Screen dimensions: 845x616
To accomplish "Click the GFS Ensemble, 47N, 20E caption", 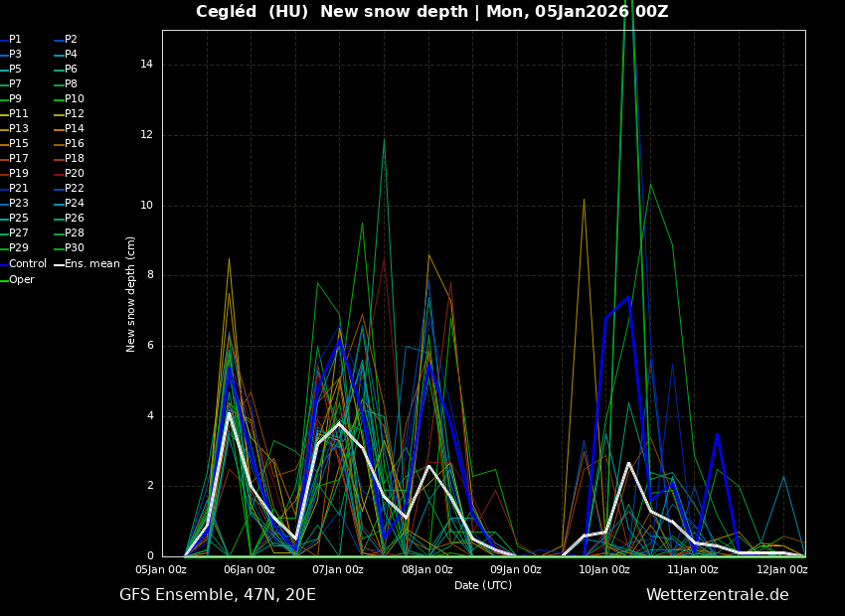I will pyautogui.click(x=218, y=595).
